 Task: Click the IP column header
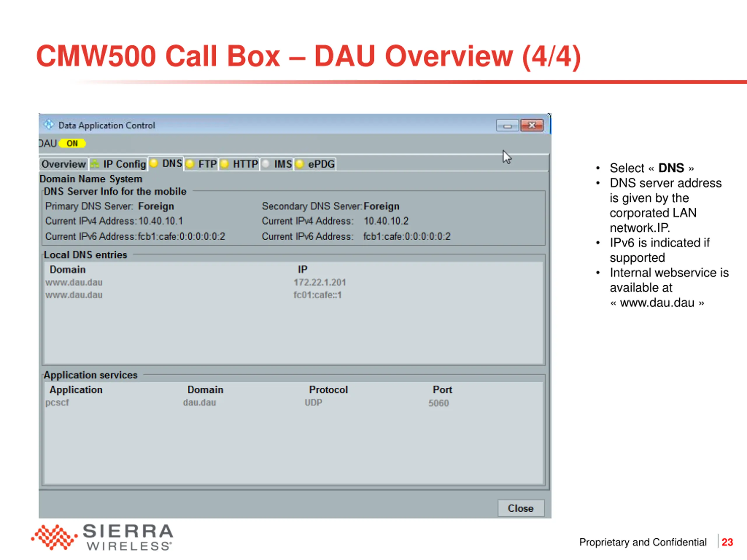click(x=302, y=269)
